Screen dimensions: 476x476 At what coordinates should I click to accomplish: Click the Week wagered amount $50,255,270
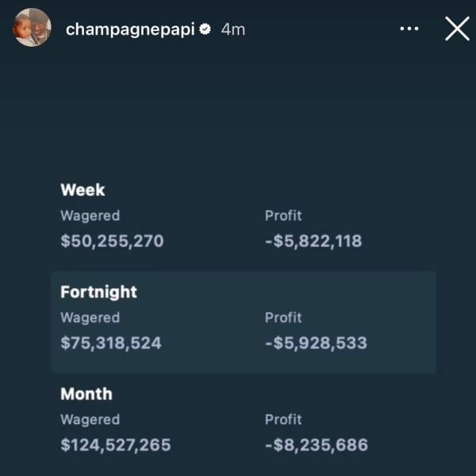(x=112, y=240)
